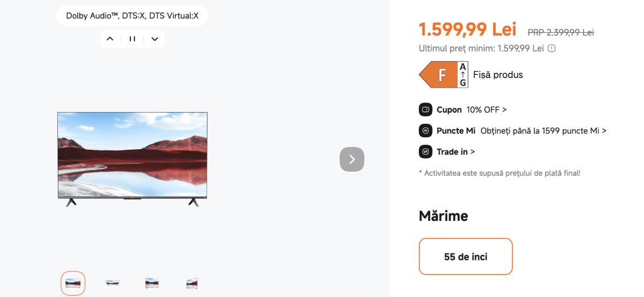Select the second TV thumbnail
The width and height of the screenshot is (644, 297).
pos(113,283)
